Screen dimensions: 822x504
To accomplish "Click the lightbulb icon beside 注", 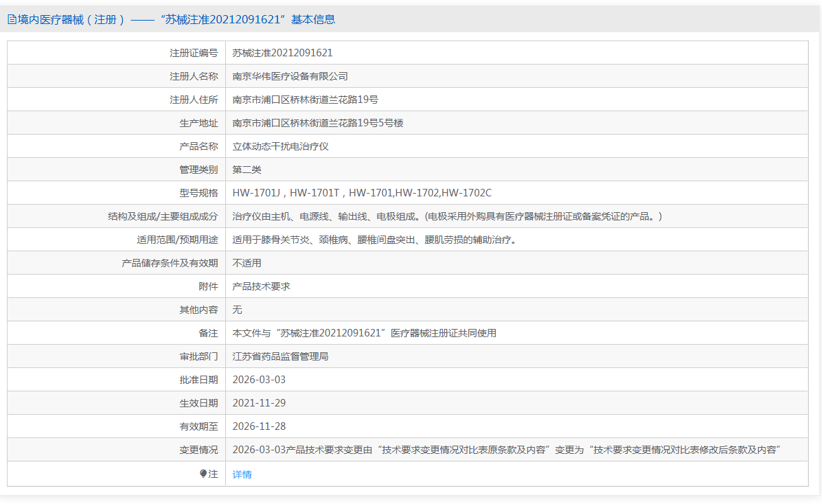I will click(203, 474).
